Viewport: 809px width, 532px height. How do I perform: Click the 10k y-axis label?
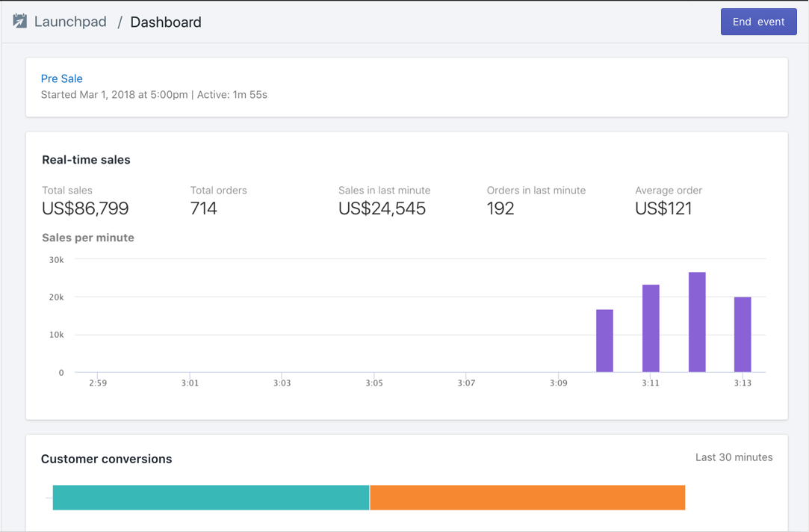tap(56, 335)
